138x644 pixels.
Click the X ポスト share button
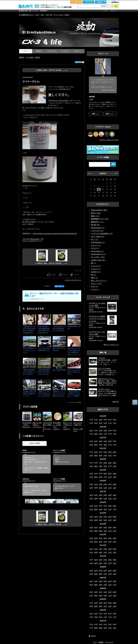click(x=47, y=286)
